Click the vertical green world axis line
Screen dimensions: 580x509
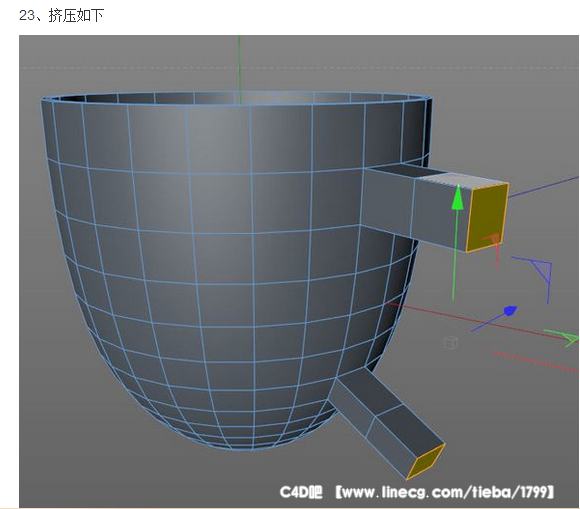pyautogui.click(x=239, y=68)
